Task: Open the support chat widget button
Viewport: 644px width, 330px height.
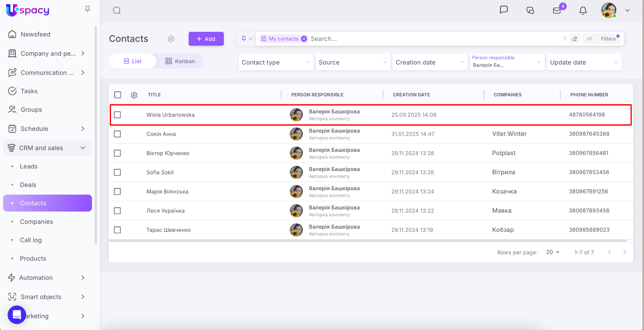Action: tap(17, 315)
